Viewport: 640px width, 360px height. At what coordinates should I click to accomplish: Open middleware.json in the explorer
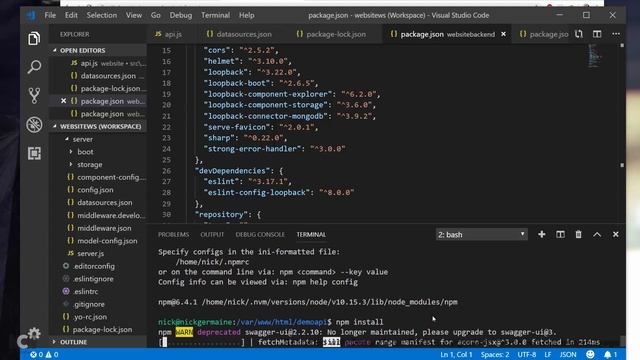98,228
